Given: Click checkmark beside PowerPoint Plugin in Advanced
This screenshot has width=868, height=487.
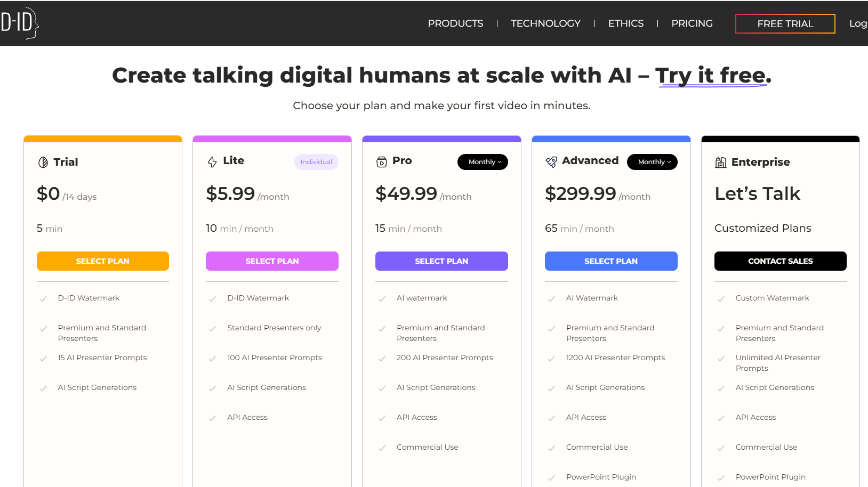Looking at the screenshot, I should coord(551,478).
